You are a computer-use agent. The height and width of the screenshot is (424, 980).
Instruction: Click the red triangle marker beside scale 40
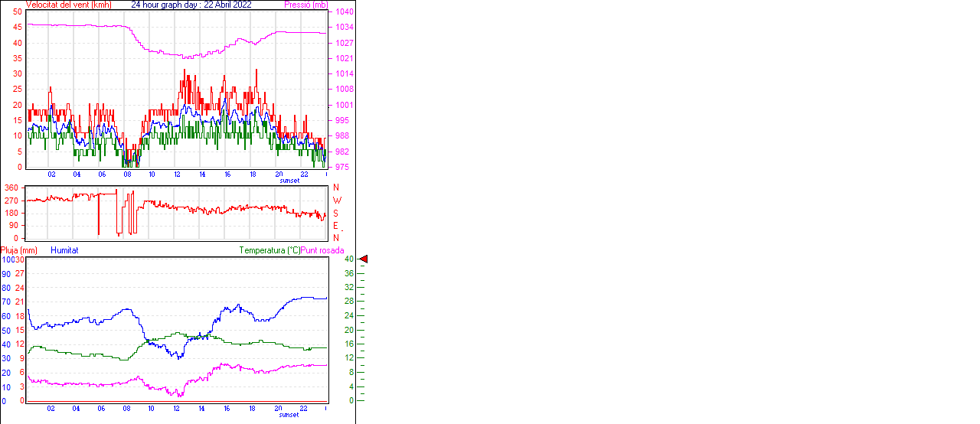[x=364, y=259]
